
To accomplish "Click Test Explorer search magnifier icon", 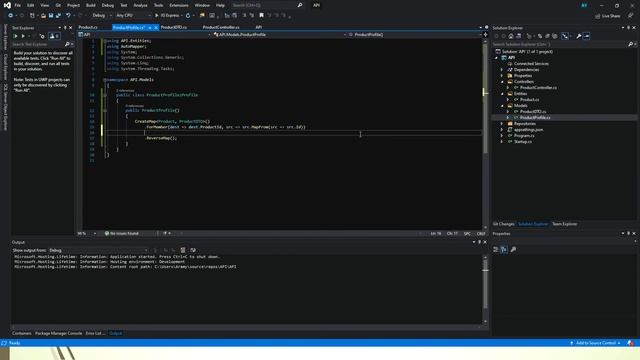I will click(x=67, y=44).
